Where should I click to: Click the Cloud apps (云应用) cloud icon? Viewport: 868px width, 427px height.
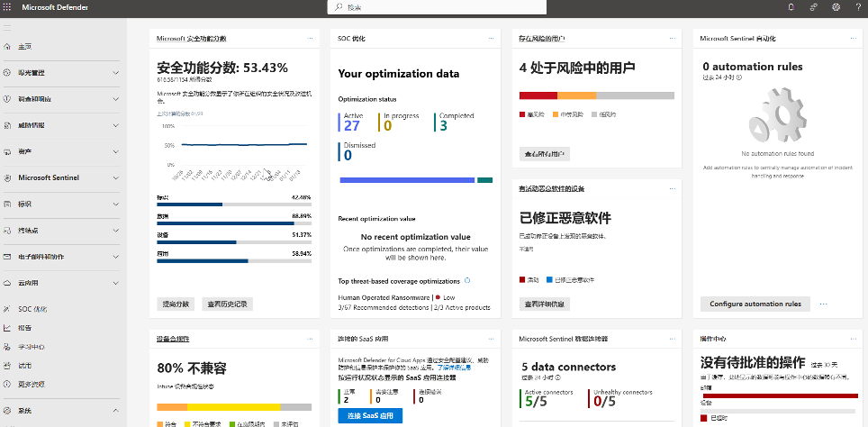[7, 283]
